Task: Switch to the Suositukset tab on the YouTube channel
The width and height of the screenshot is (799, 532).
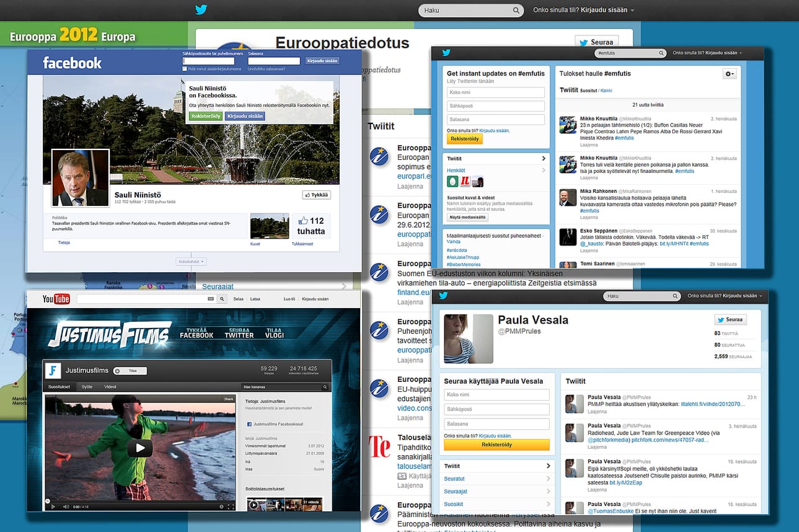Action: pyautogui.click(x=60, y=387)
